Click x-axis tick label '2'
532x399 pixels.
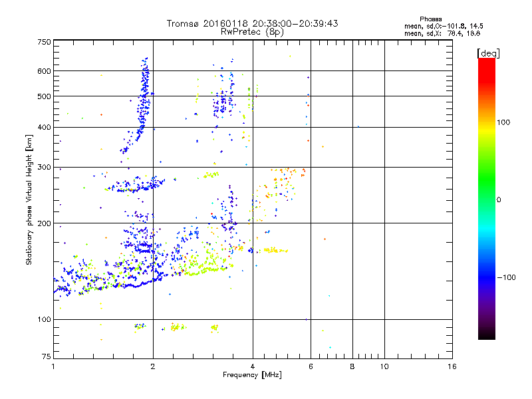153,366
